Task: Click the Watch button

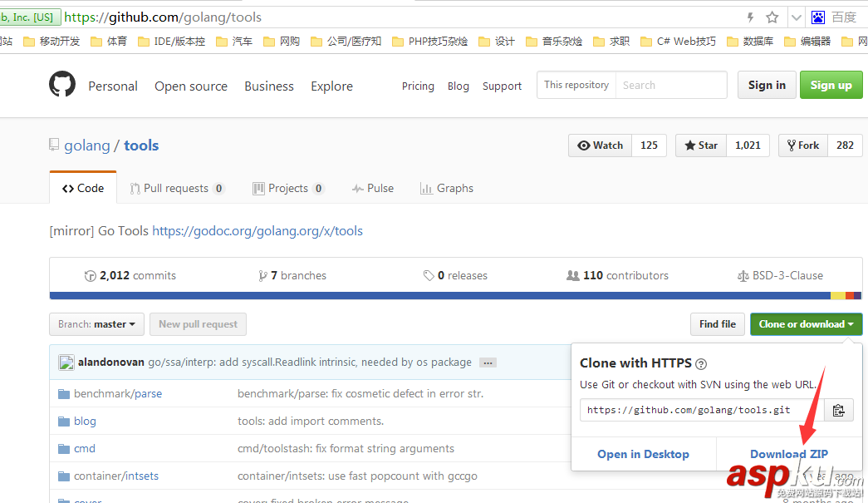Action: tap(600, 145)
